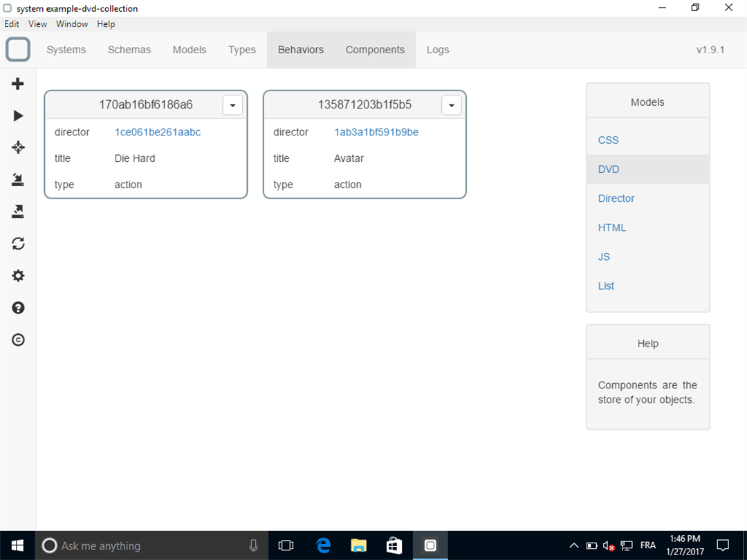Click the copyright icon in the sidebar
This screenshot has width=747, height=560.
coord(18,339)
